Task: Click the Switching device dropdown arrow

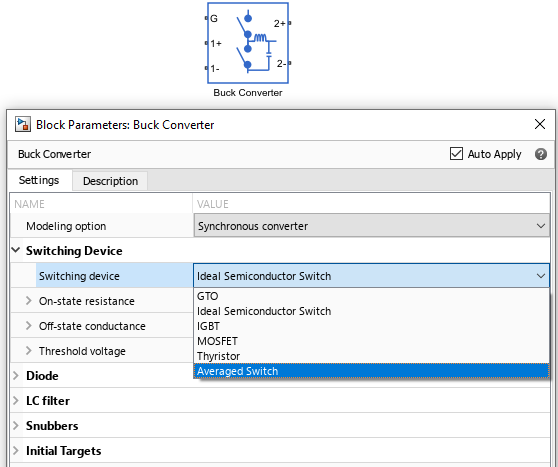Action: click(541, 276)
